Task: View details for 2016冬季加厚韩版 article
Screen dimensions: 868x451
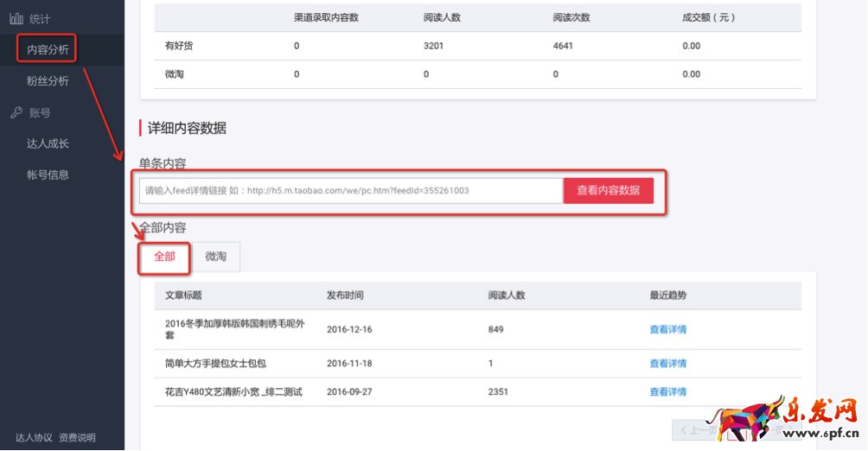Action: click(667, 329)
